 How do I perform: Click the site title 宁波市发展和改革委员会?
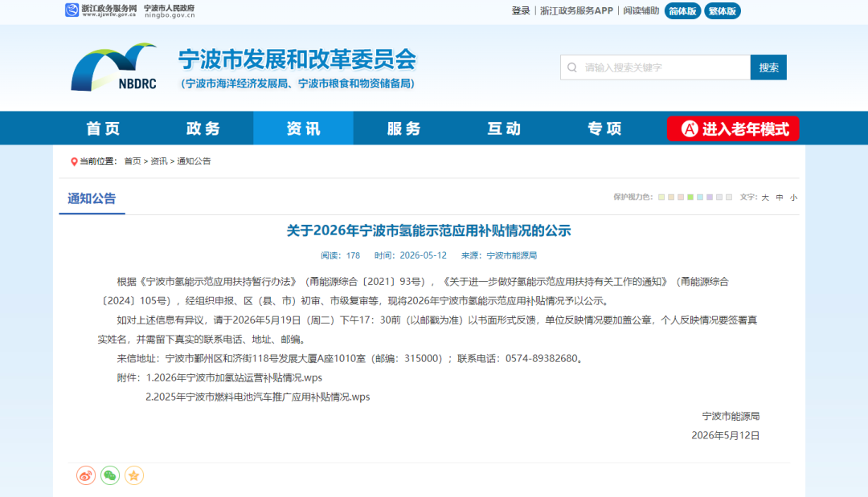click(297, 59)
